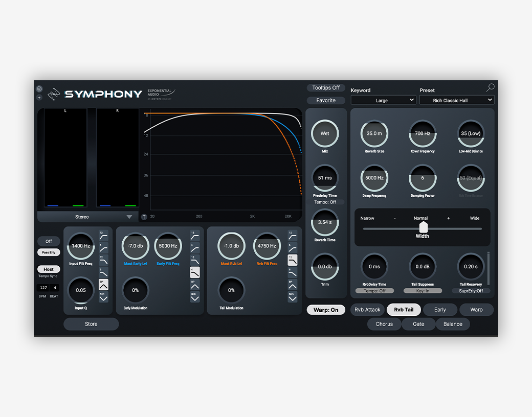This screenshot has width=532, height=417.
Task: Switch to the Early tab
Action: (440, 310)
